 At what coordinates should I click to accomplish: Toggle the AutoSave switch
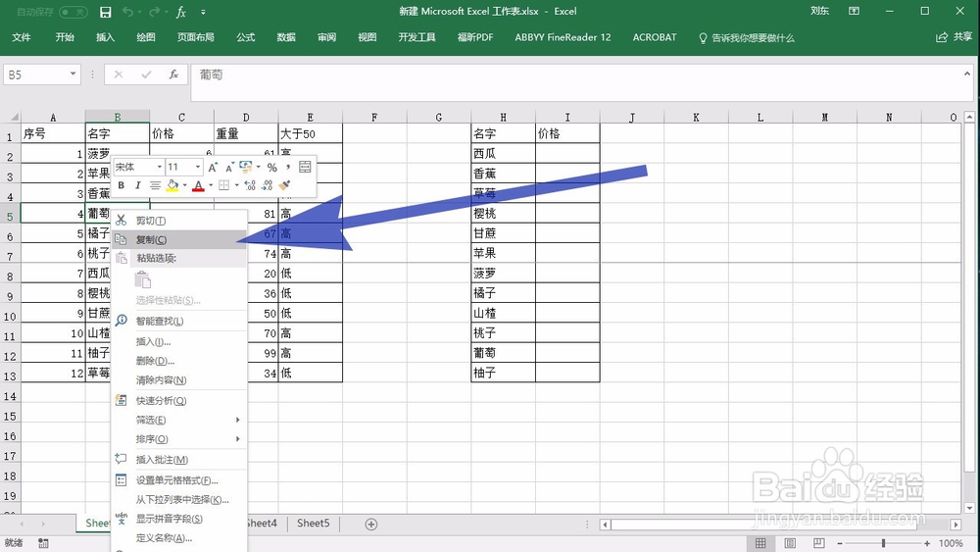tap(73, 12)
